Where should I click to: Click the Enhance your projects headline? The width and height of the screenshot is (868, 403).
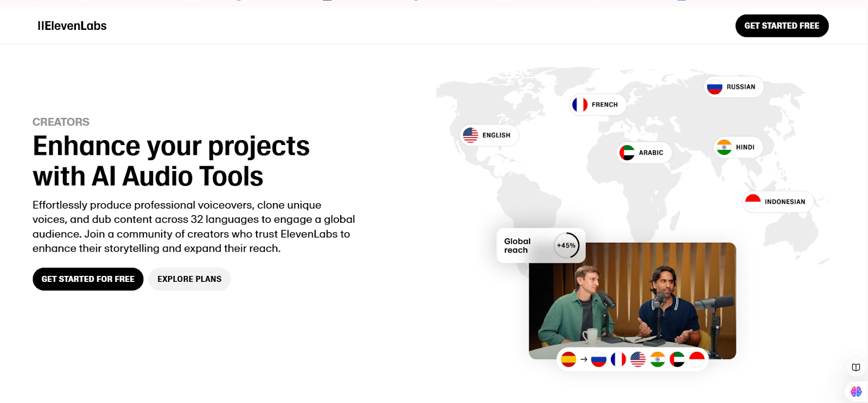pos(171,161)
